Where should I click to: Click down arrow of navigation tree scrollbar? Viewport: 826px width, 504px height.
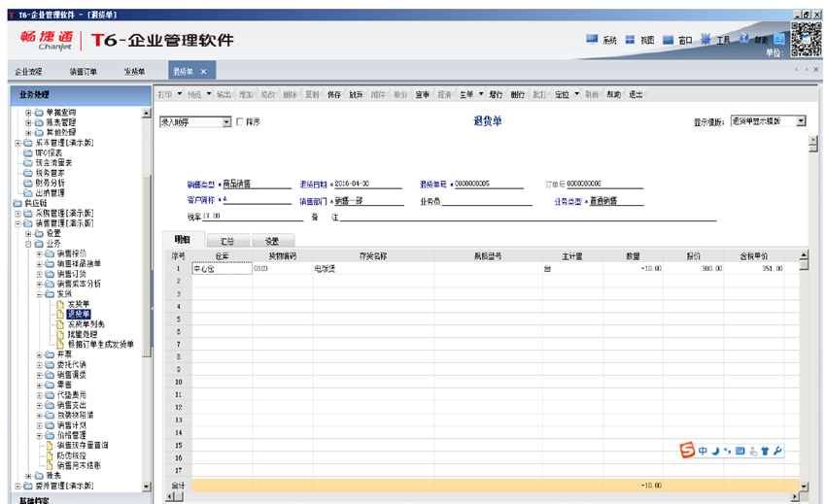[x=147, y=487]
